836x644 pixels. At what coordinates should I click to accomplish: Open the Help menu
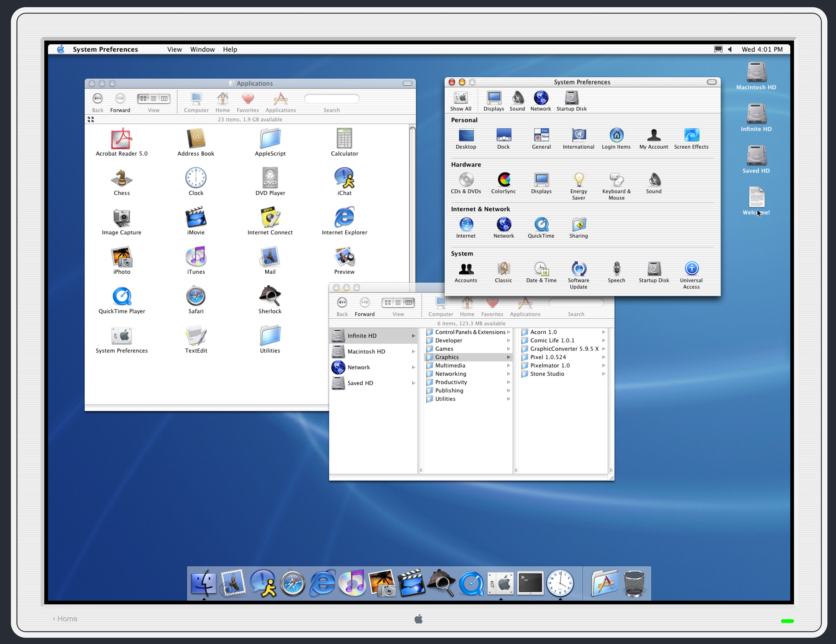230,49
